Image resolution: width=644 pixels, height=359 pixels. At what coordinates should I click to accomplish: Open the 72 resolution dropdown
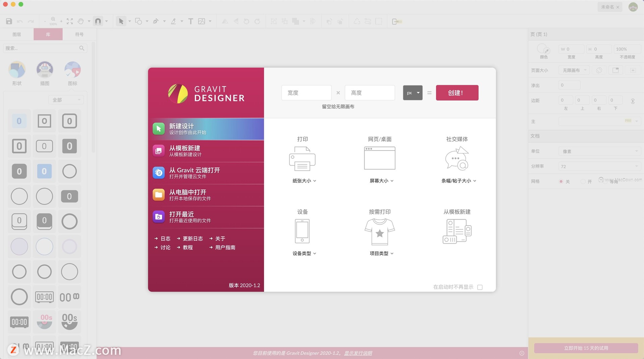tap(600, 166)
